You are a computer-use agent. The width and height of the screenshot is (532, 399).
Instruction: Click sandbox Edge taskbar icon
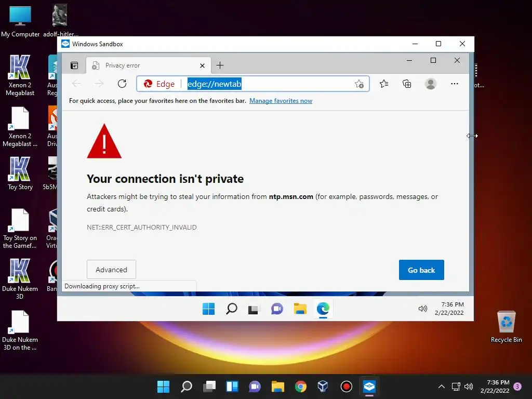pyautogui.click(x=323, y=309)
